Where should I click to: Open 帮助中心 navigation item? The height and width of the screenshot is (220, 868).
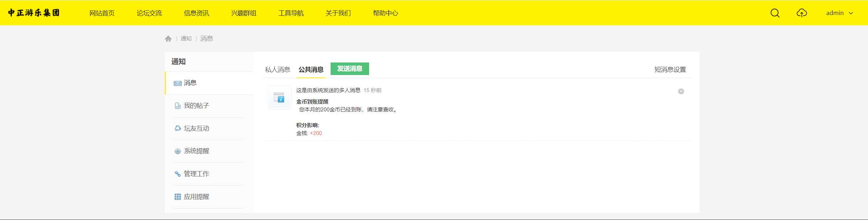(x=385, y=13)
